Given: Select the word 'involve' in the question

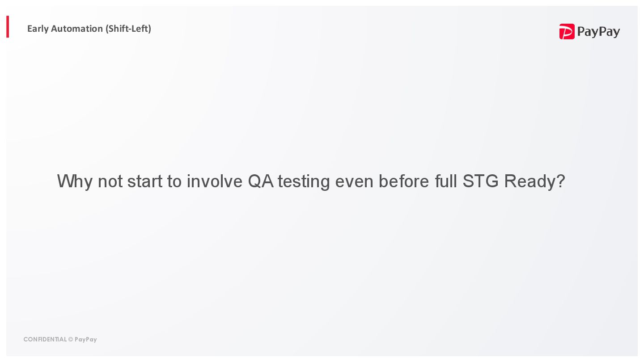Looking at the screenshot, I should click(x=215, y=181).
